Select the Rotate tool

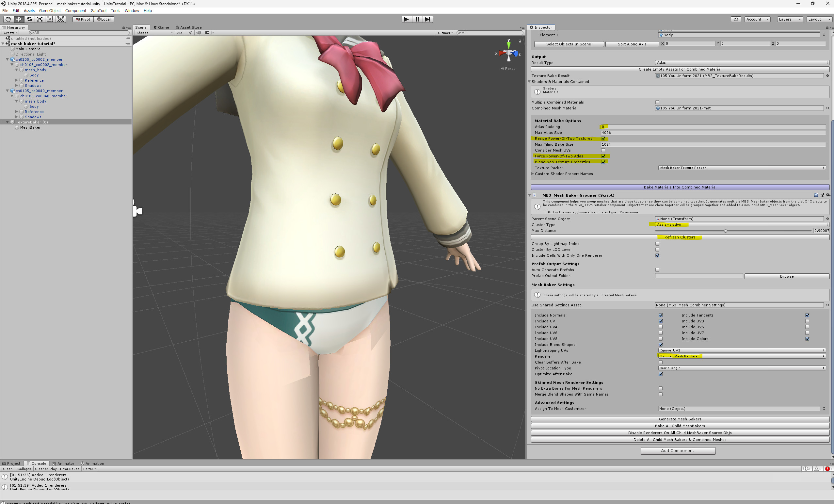coord(29,19)
